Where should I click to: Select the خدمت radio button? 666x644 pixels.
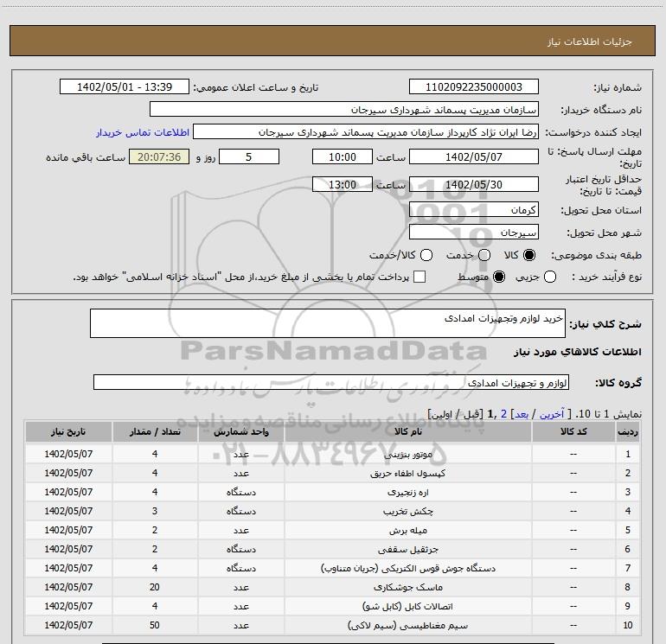pyautogui.click(x=484, y=255)
